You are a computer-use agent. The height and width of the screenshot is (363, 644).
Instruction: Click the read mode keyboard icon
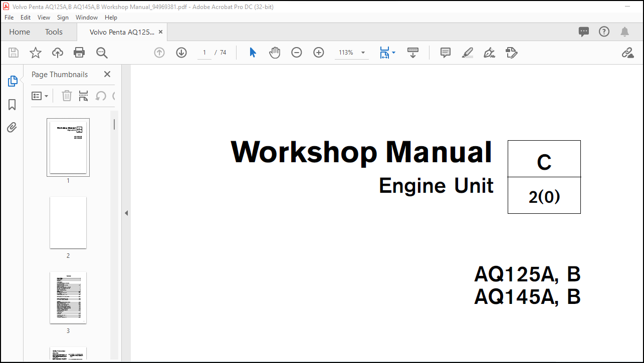413,53
